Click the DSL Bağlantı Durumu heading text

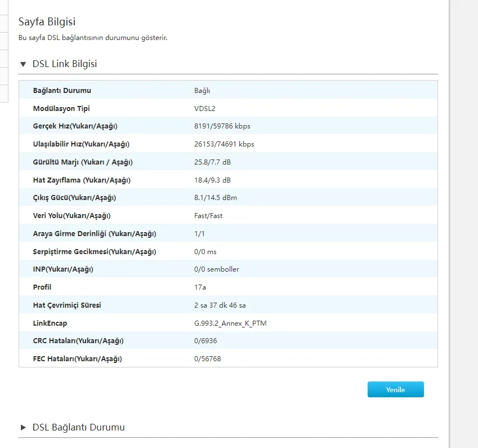tap(79, 427)
